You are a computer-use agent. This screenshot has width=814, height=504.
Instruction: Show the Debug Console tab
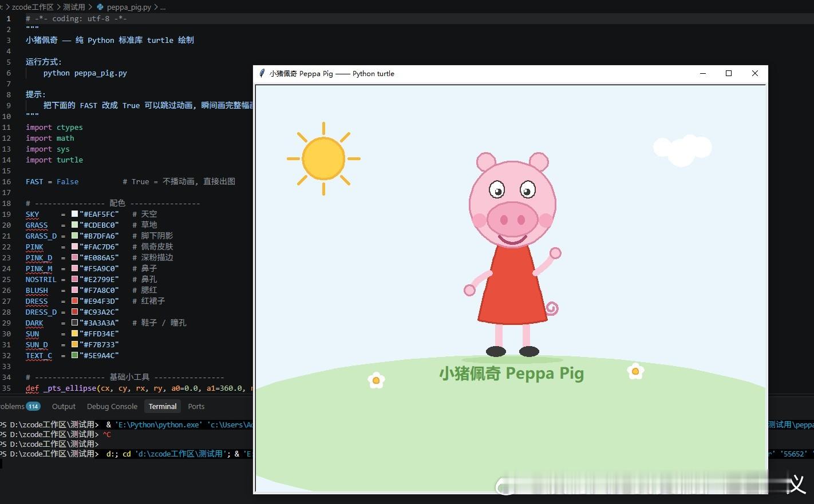point(112,406)
